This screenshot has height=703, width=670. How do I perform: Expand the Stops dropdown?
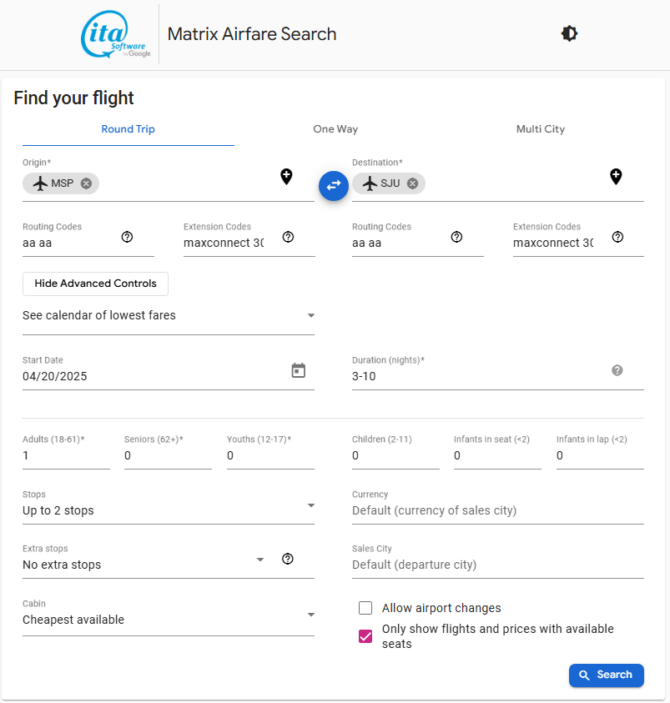coord(168,510)
